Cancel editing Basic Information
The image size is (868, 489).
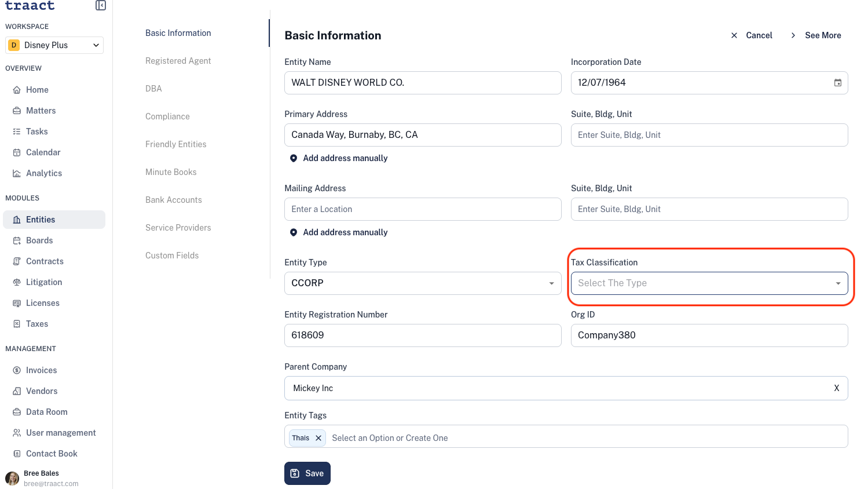(x=752, y=35)
